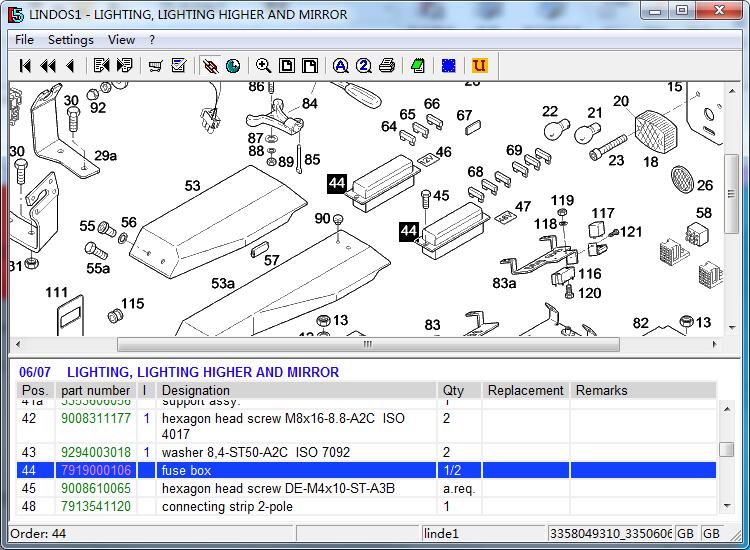Open the green notepad icon

[418, 66]
